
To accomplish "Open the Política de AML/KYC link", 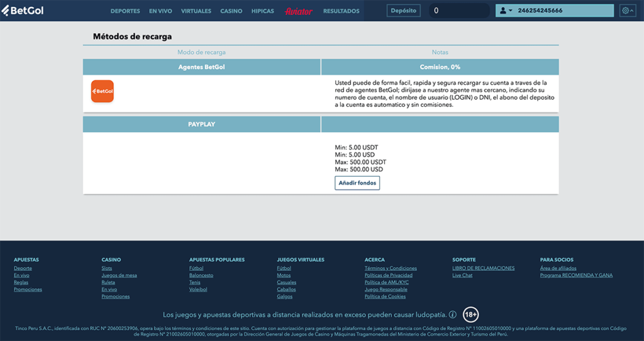I will pos(387,283).
